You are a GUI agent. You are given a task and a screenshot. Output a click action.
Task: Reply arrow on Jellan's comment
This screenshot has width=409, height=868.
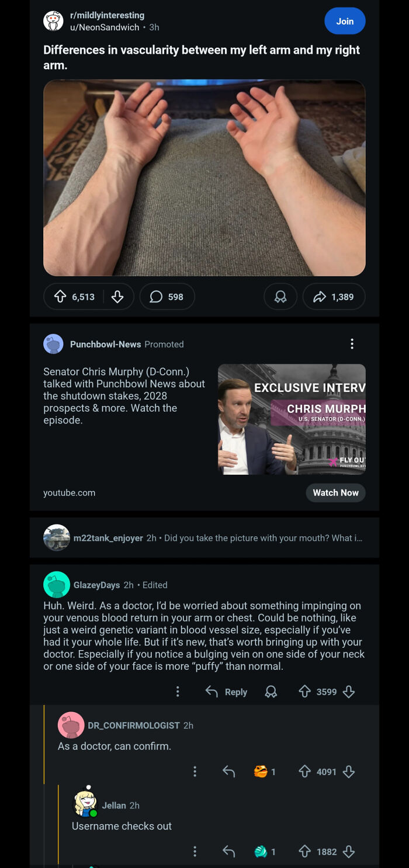[x=229, y=852]
